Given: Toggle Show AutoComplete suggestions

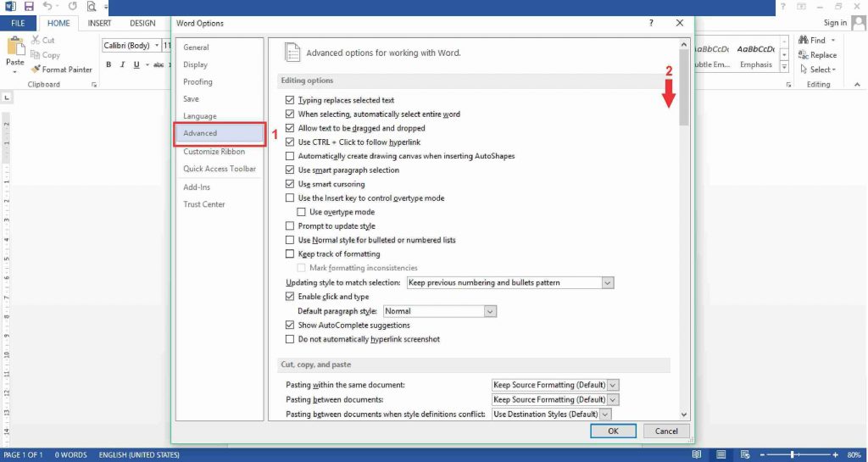Looking at the screenshot, I should tap(290, 326).
